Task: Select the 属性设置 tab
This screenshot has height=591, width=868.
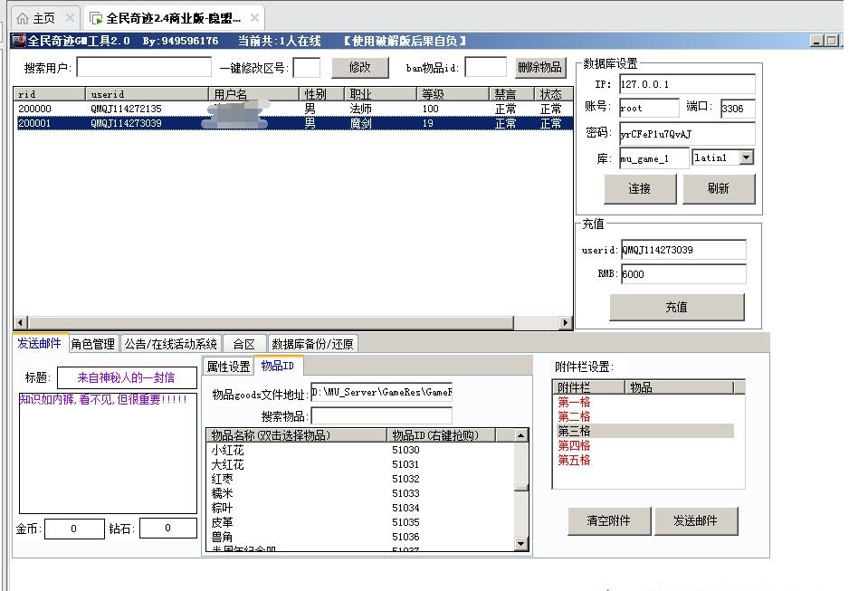Action: [x=228, y=367]
